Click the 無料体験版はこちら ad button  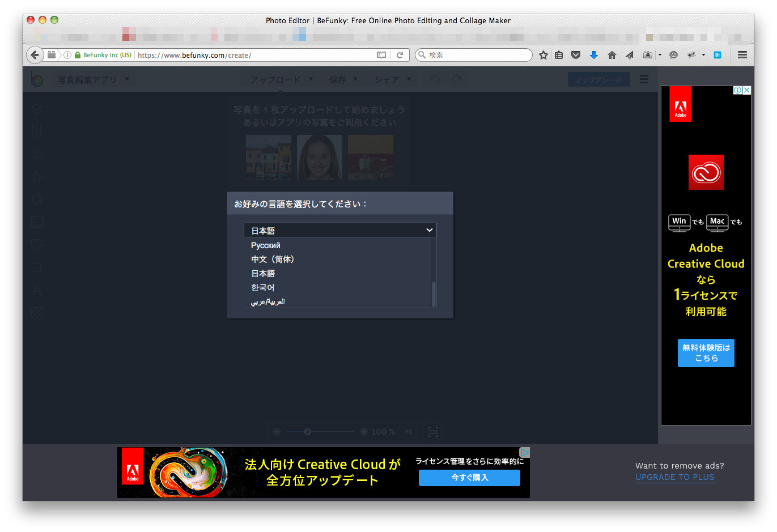706,353
